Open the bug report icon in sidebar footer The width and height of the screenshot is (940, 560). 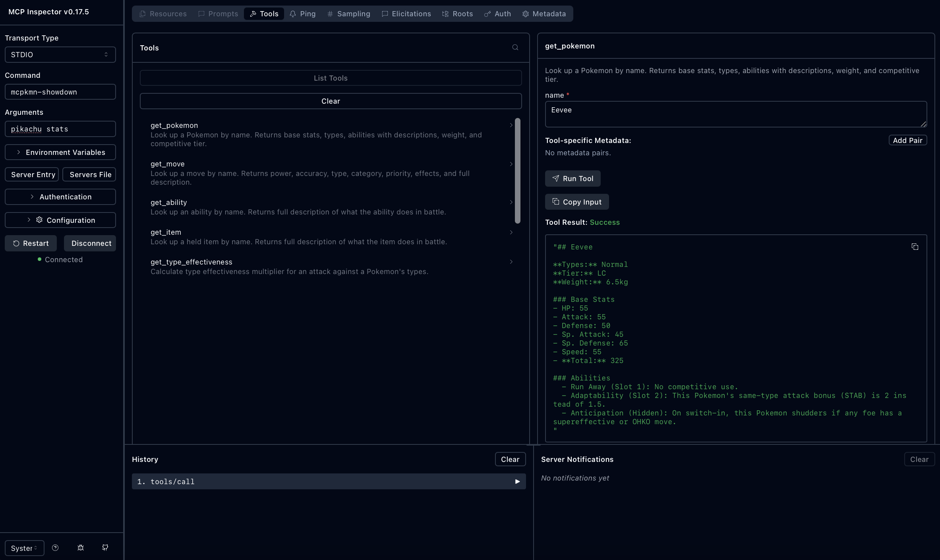click(81, 548)
